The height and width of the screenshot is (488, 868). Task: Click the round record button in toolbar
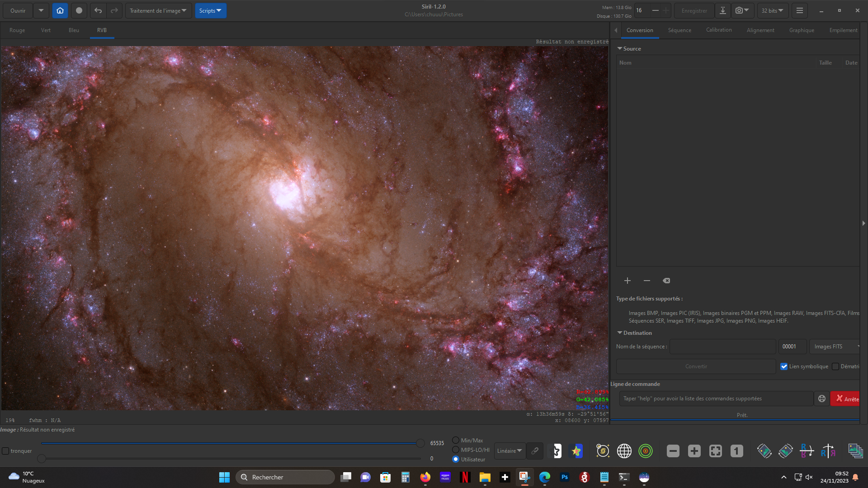pos(79,10)
